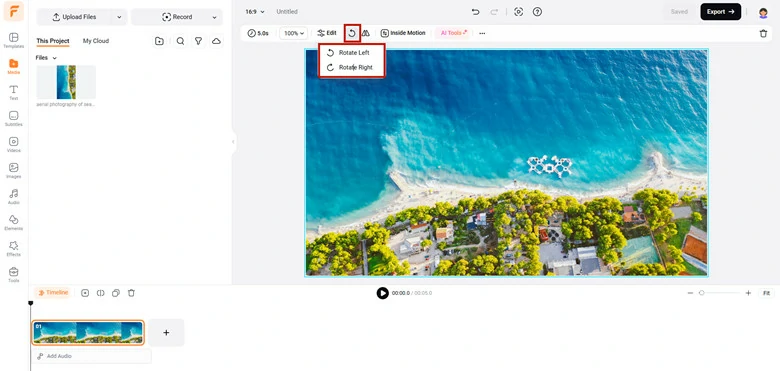The image size is (780, 371).
Task: Zoom out timeline with minus button
Action: coord(690,293)
